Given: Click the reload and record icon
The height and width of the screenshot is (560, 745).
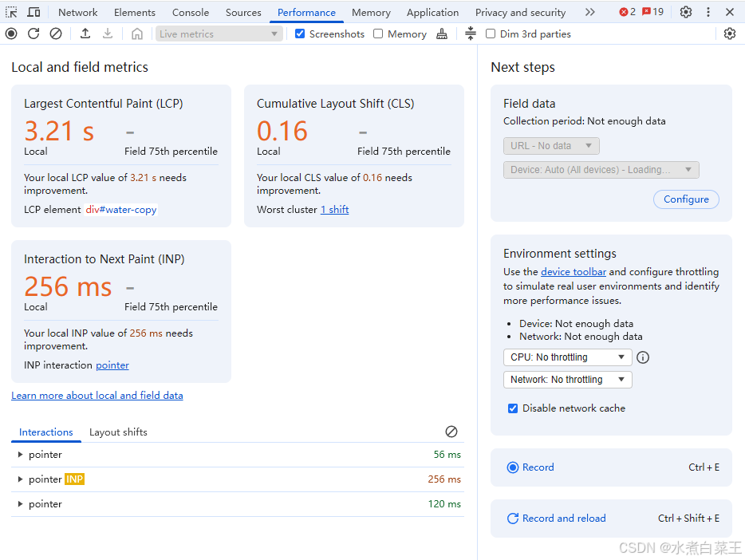Looking at the screenshot, I should tap(34, 34).
